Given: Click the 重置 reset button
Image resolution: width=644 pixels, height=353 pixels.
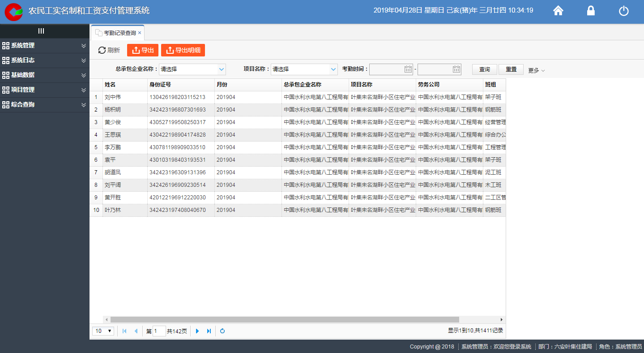Looking at the screenshot, I should coord(511,69).
